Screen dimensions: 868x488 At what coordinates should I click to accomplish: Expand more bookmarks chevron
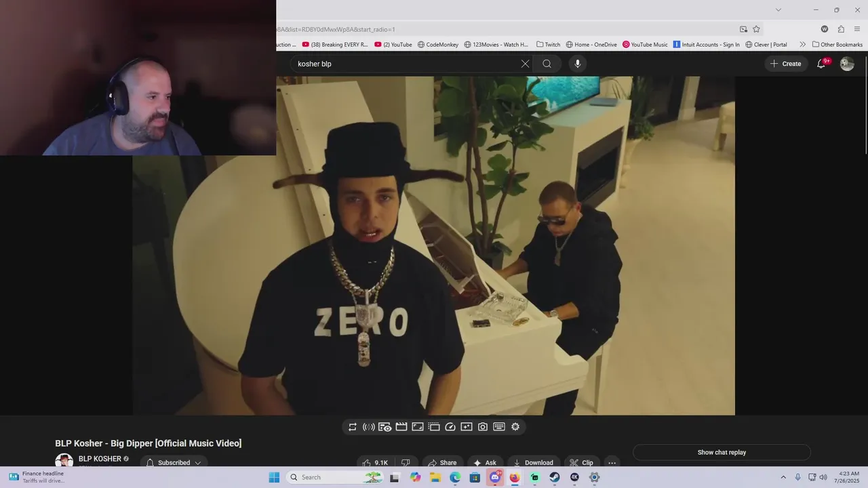coord(802,45)
